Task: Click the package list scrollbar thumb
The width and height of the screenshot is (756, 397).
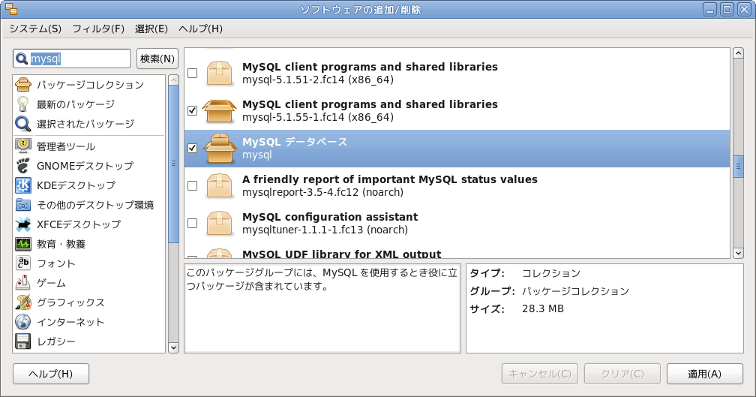Action: click(x=738, y=166)
